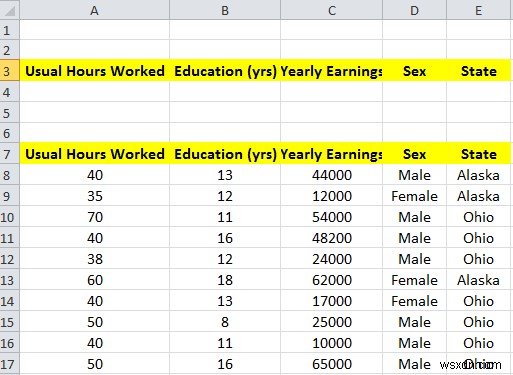
Task: Select cell with earnings 25000
Action: pyautogui.click(x=332, y=322)
